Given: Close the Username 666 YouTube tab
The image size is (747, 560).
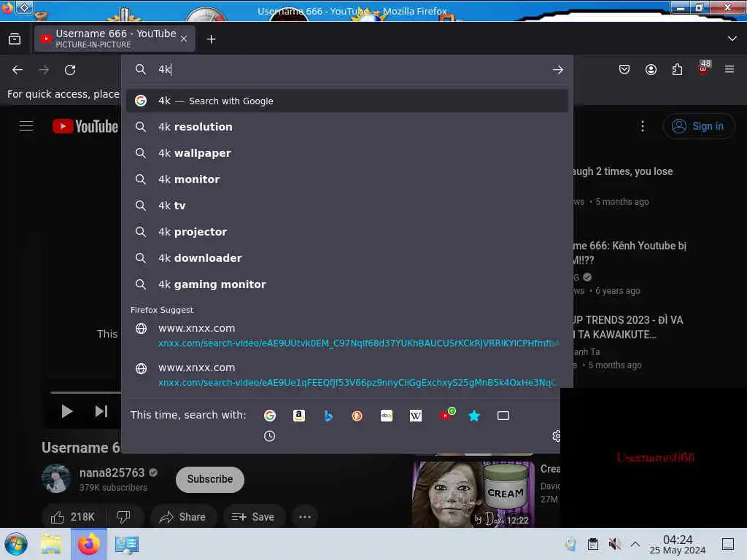Looking at the screenshot, I should [x=184, y=39].
